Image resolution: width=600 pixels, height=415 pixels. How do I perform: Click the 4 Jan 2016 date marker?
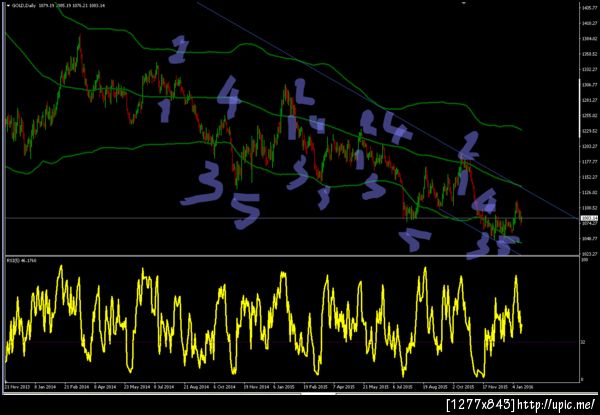click(524, 387)
